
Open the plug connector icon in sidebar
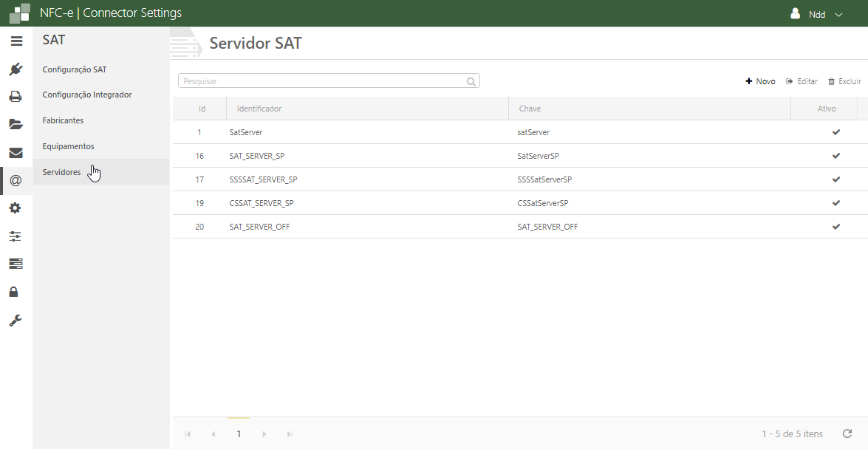16,69
